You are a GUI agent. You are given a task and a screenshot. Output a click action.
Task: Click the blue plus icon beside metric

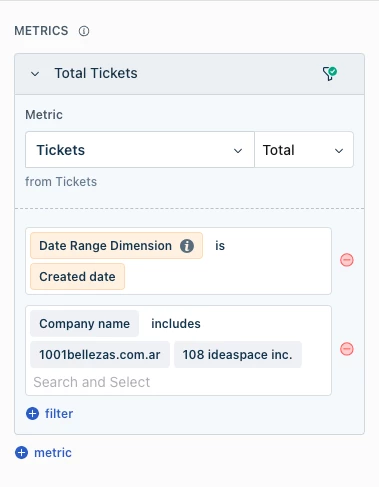[21, 453]
